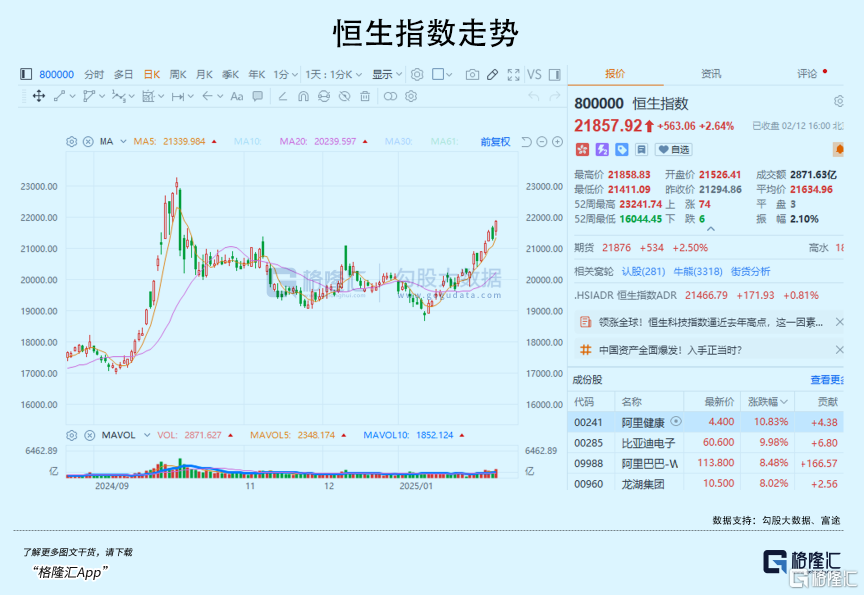Open the layout square dropdown

(442, 74)
